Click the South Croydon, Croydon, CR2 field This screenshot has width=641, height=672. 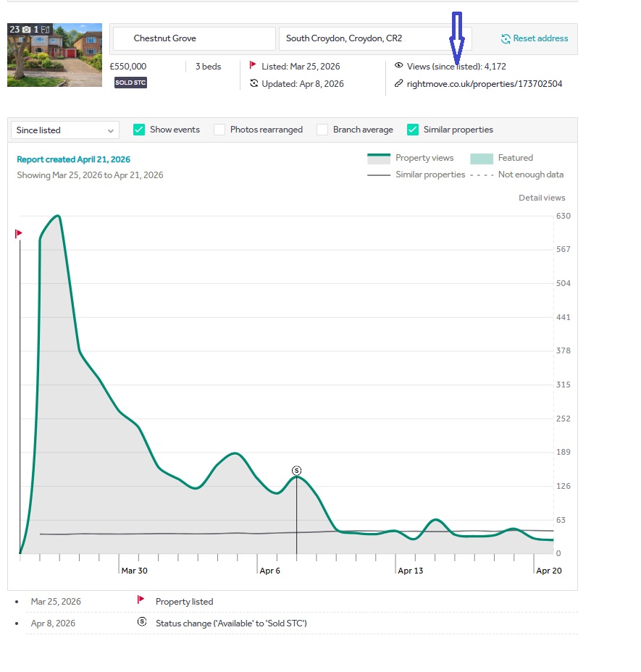[374, 38]
